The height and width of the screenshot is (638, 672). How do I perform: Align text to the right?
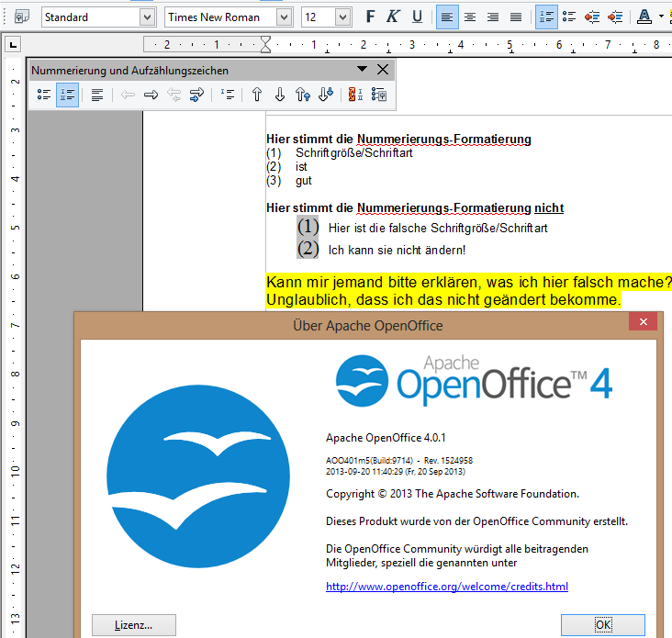click(x=493, y=17)
